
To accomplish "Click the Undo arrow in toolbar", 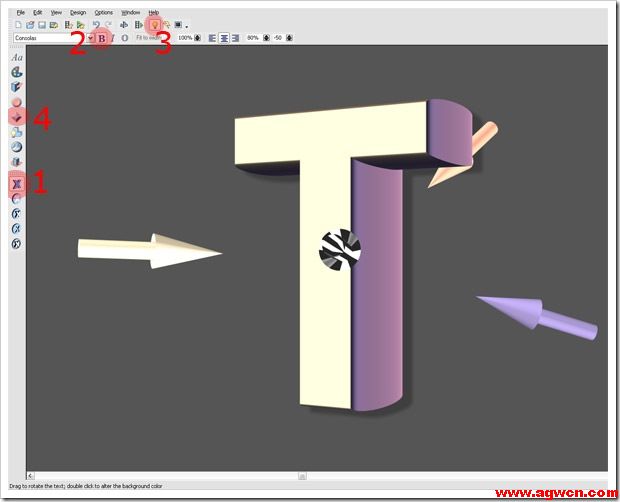I will click(96, 24).
